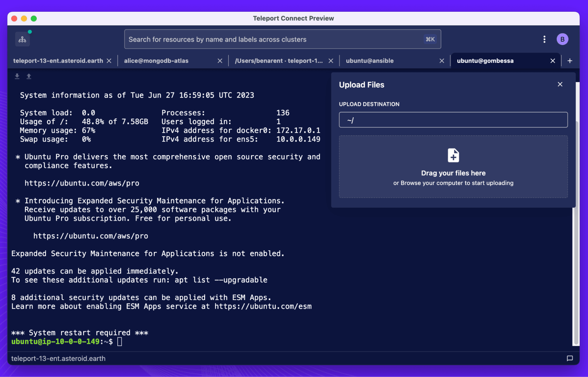
Task: Close the alice@mongodb-atlas tab
Action: point(220,61)
